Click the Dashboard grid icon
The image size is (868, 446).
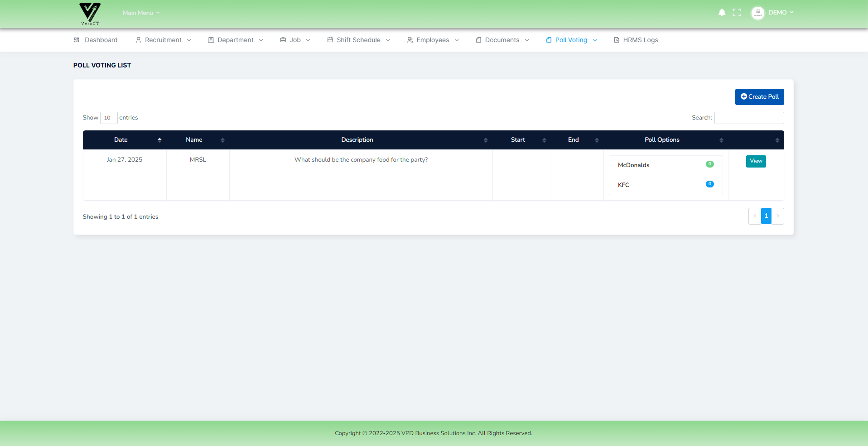point(76,40)
